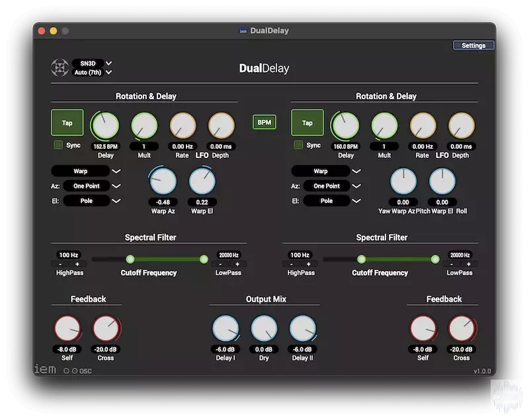The image size is (529, 420).
Task: Open SN3D normalization dropdown
Action: (92, 63)
